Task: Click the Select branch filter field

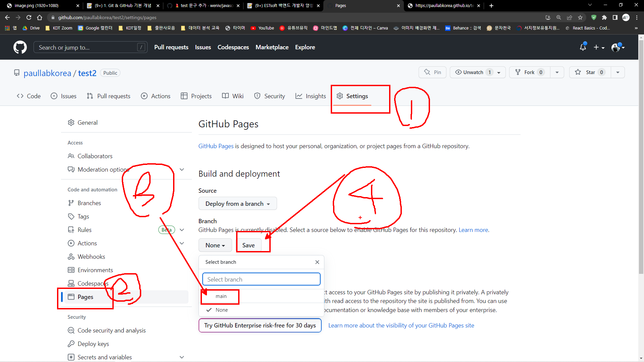Action: 261,280
